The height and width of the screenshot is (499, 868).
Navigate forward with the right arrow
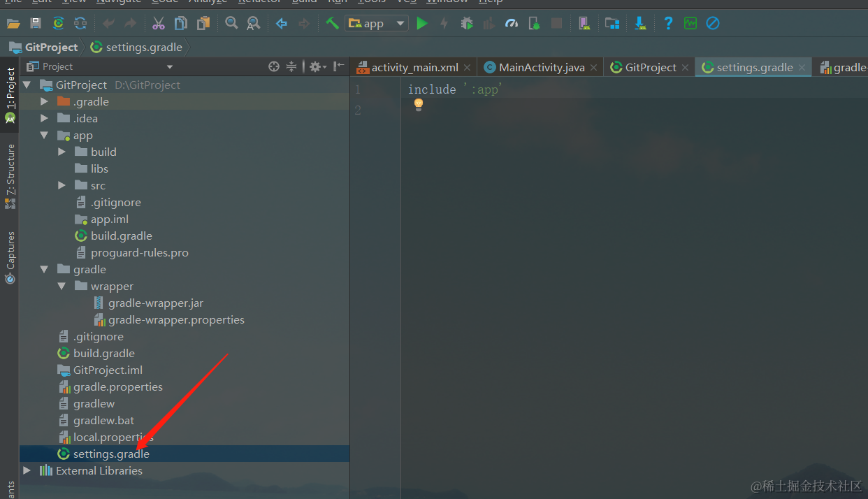304,24
